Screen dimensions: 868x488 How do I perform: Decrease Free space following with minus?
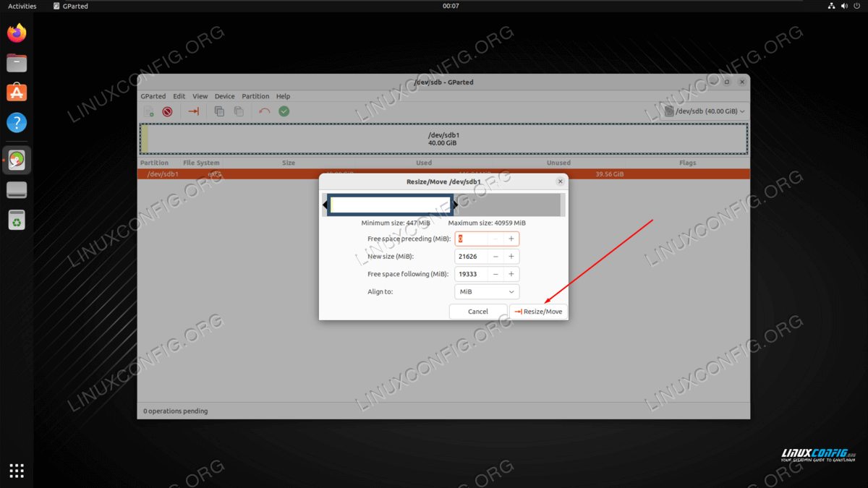pos(495,275)
